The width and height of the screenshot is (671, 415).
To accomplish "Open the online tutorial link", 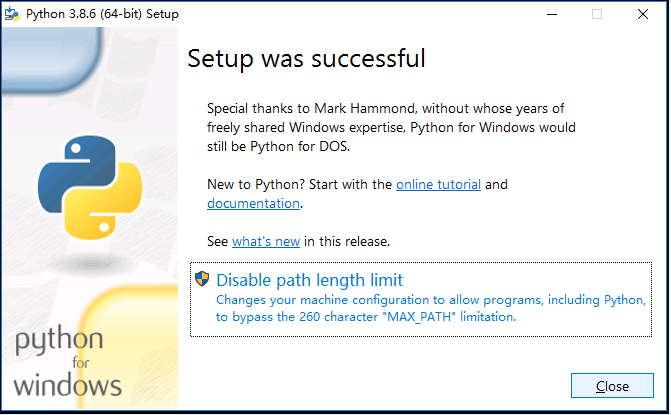I will coord(438,184).
